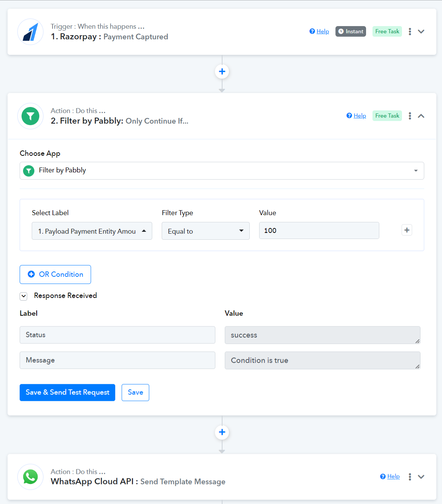This screenshot has width=442, height=504.
Task: Click the Filter by Pabbly funnel icon in step 2 header
Action: [31, 116]
